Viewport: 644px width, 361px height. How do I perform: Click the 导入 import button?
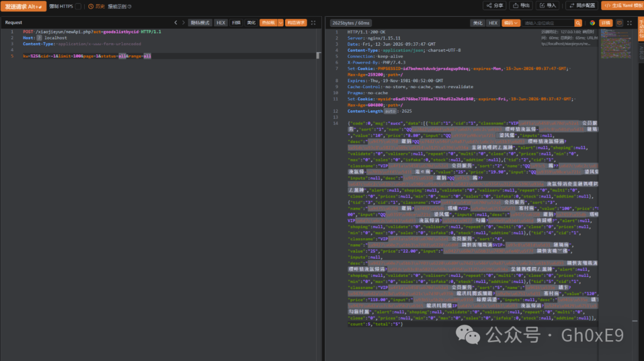[x=548, y=5]
